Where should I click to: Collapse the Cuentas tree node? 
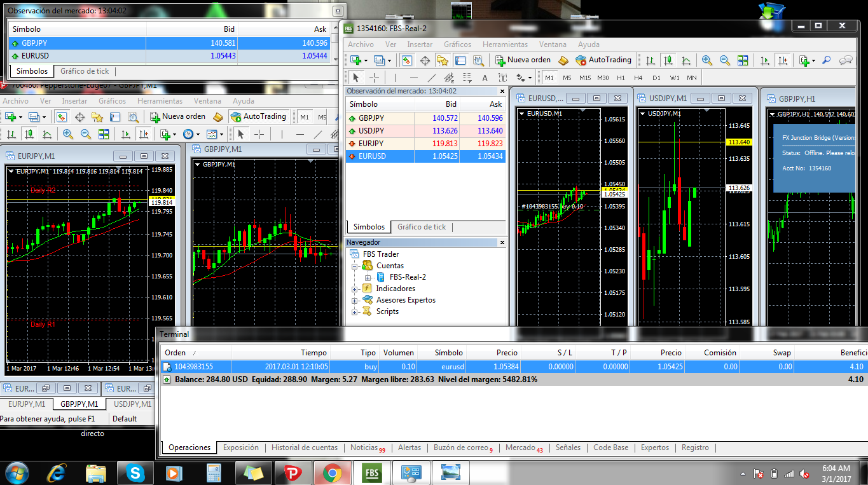point(355,266)
